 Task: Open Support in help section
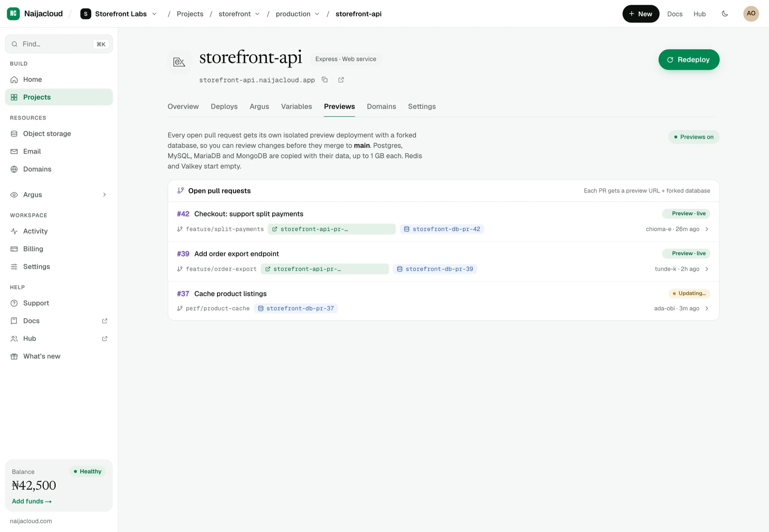pyautogui.click(x=59, y=303)
